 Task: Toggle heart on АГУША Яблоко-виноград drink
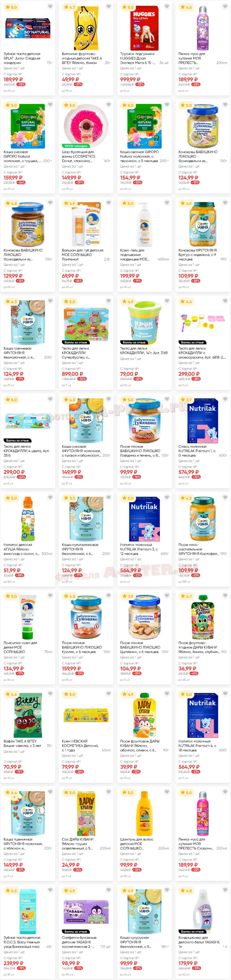pos(50,497)
